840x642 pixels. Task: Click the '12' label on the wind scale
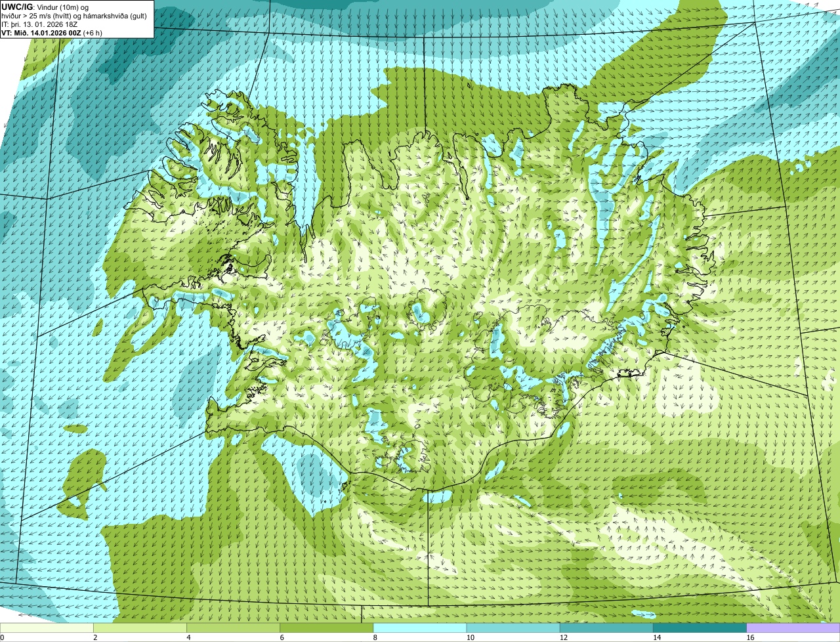pos(563,637)
